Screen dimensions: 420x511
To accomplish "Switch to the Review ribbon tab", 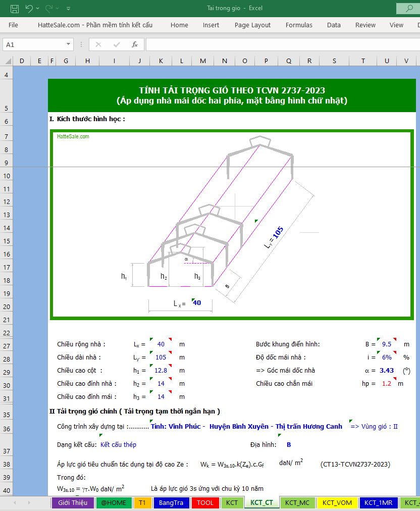I will (x=365, y=25).
